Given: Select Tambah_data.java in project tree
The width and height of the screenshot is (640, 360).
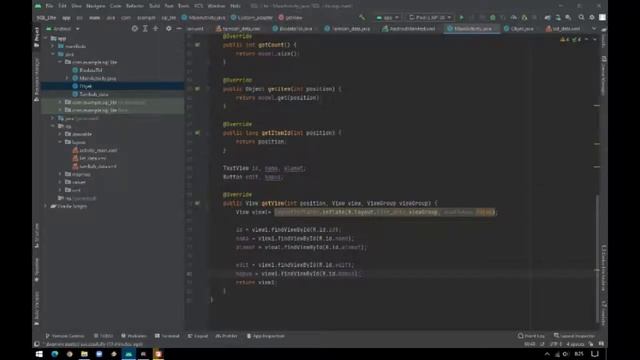Looking at the screenshot, I should coord(91,94).
